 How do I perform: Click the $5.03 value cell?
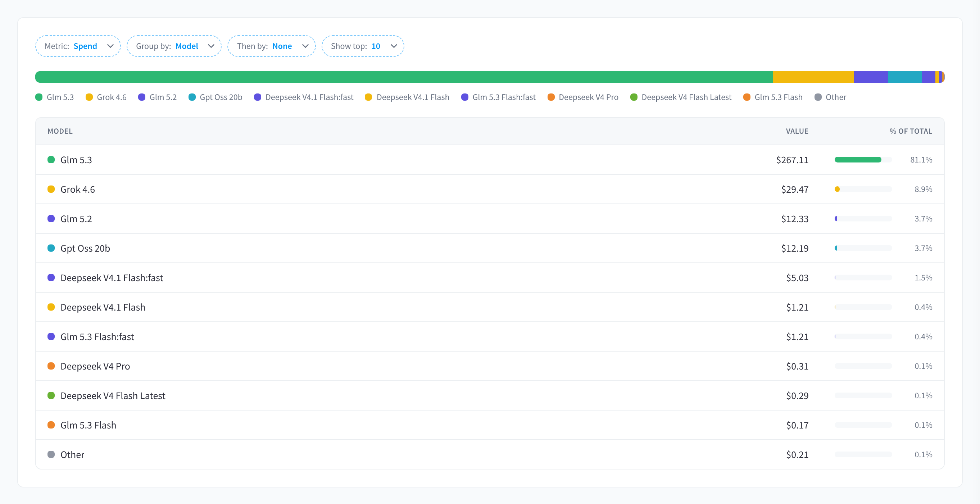coord(797,278)
